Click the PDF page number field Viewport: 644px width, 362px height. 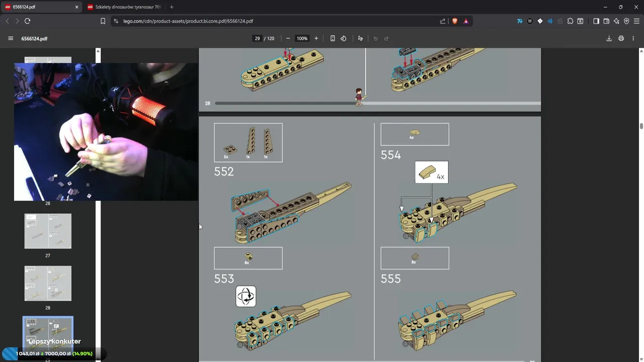257,39
